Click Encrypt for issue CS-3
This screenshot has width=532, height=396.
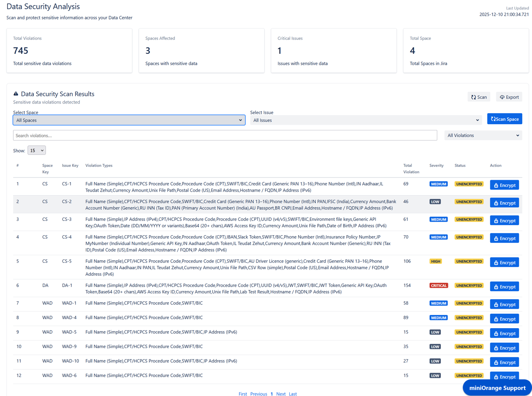pos(504,221)
